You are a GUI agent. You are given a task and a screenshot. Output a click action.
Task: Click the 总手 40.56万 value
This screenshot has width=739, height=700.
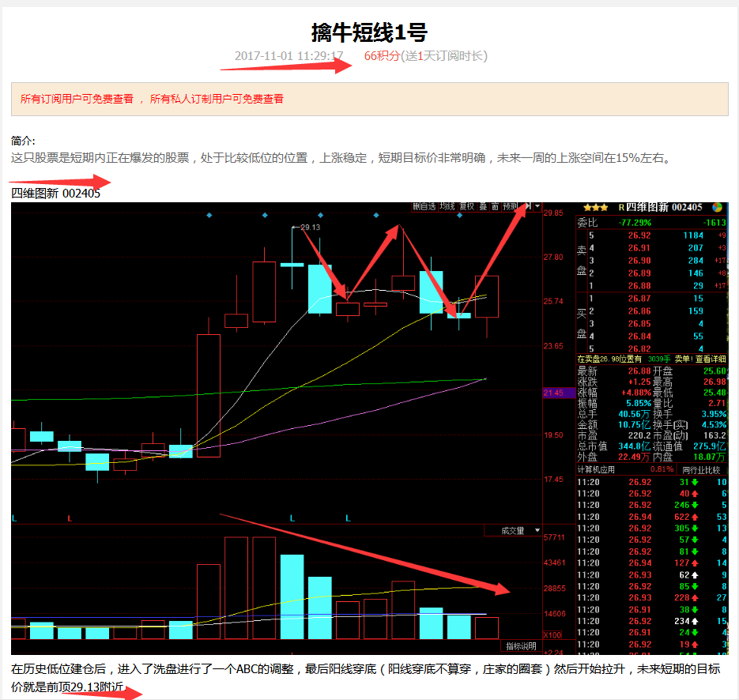(634, 414)
